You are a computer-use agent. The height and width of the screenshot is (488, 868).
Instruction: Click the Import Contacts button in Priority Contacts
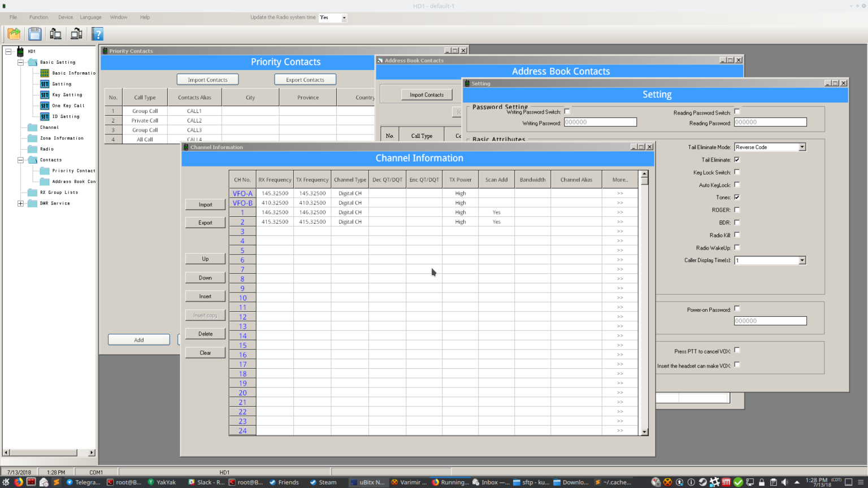pos(207,80)
